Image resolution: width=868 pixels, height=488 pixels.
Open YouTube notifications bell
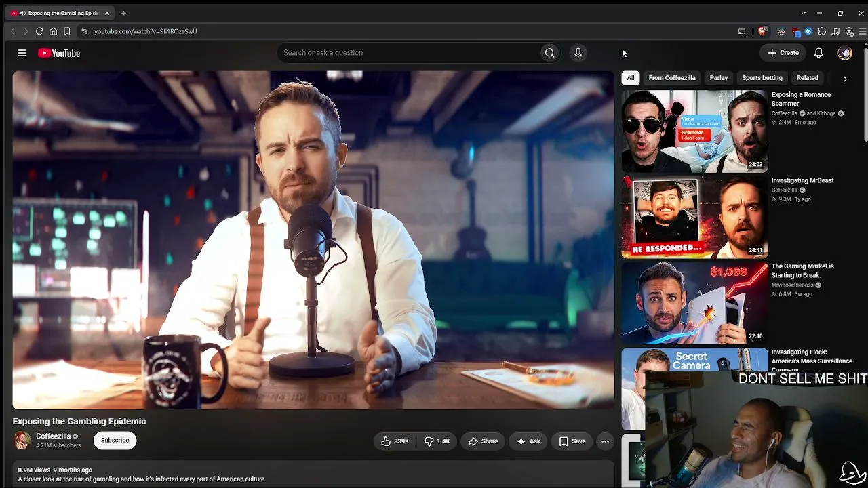click(818, 53)
